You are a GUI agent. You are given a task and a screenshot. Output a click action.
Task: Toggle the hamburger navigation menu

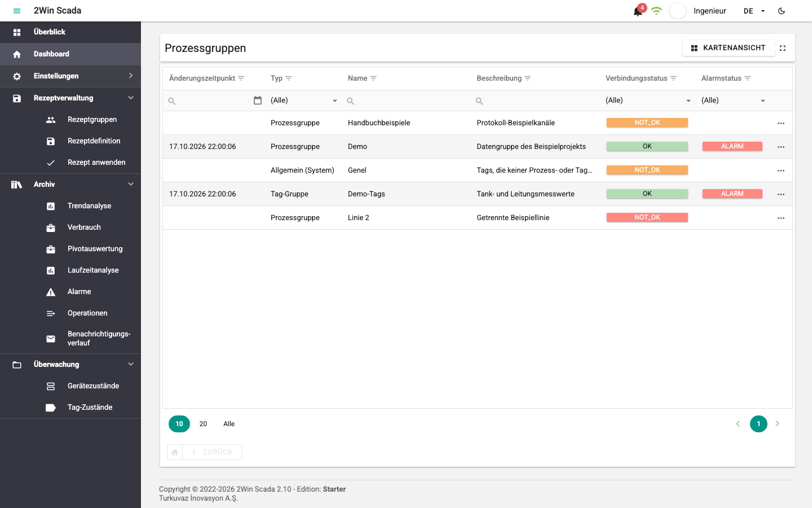[x=17, y=11]
